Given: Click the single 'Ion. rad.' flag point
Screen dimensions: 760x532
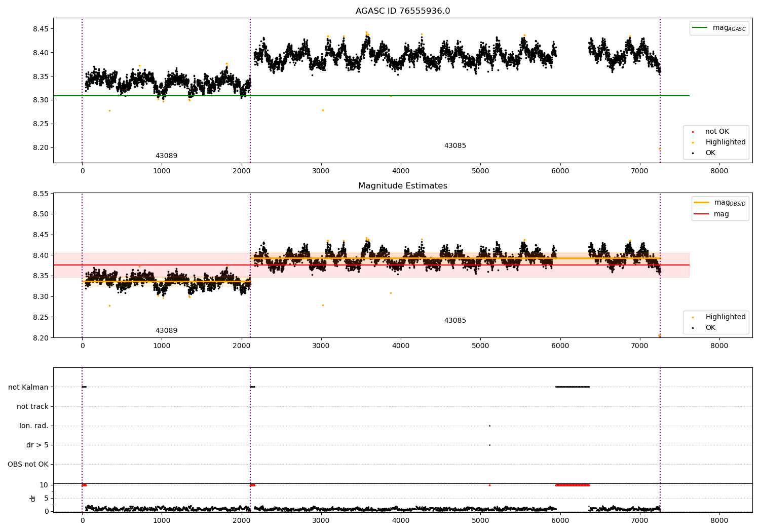Looking at the screenshot, I should (x=489, y=426).
